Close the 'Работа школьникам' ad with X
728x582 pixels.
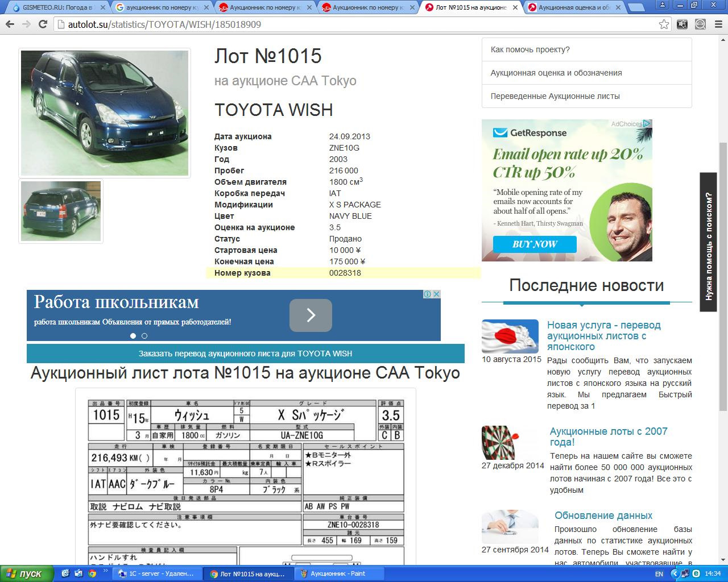tap(436, 294)
